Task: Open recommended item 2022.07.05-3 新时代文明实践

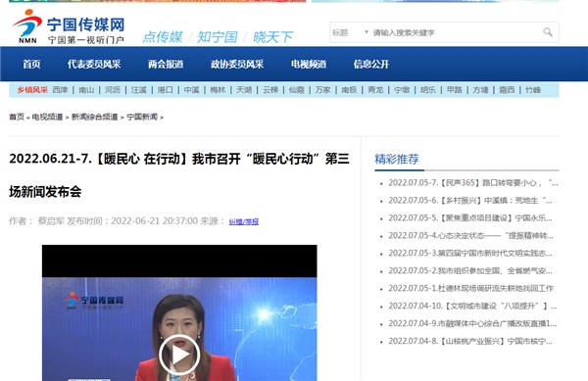Action: 470,254
